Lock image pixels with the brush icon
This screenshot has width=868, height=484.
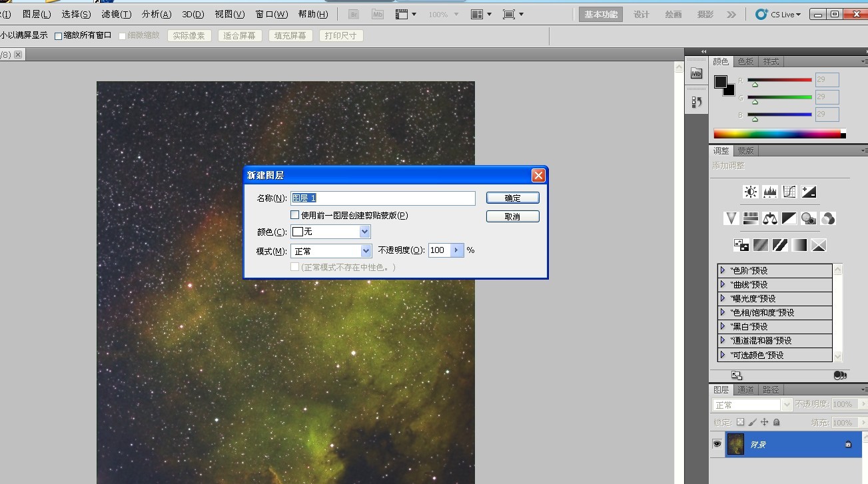(752, 422)
